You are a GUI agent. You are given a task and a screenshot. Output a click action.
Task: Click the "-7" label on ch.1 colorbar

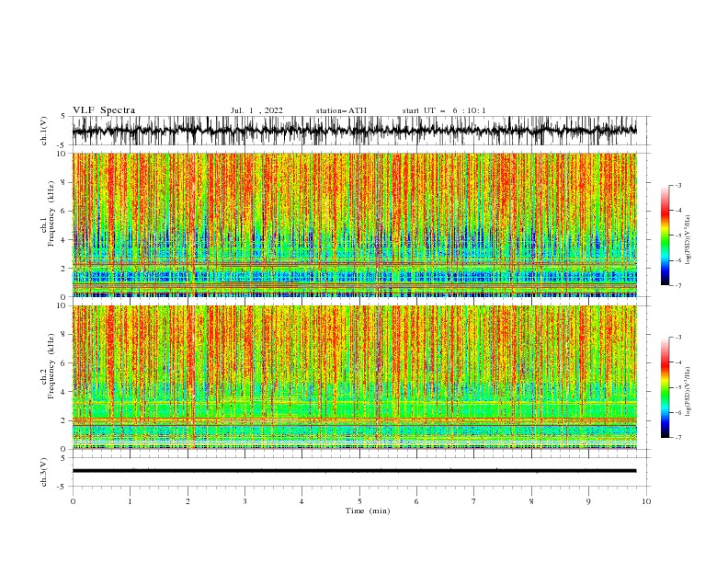pyautogui.click(x=678, y=285)
